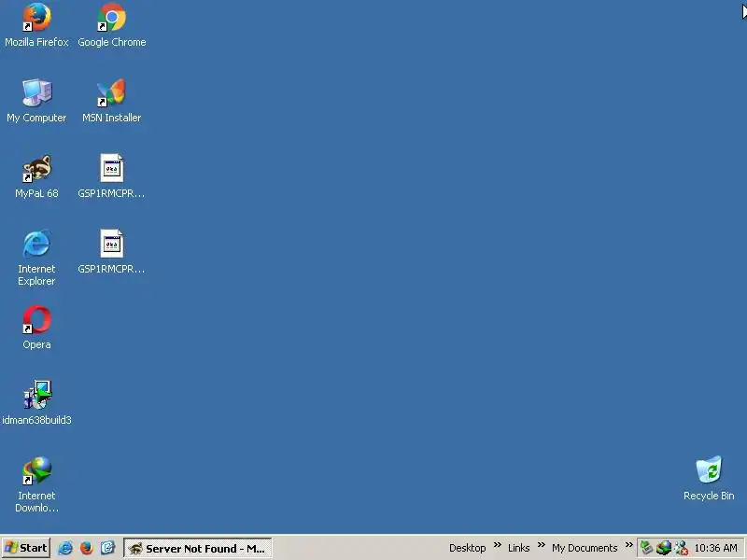Click the Desktop toolbar label on the taskbar

click(x=468, y=548)
